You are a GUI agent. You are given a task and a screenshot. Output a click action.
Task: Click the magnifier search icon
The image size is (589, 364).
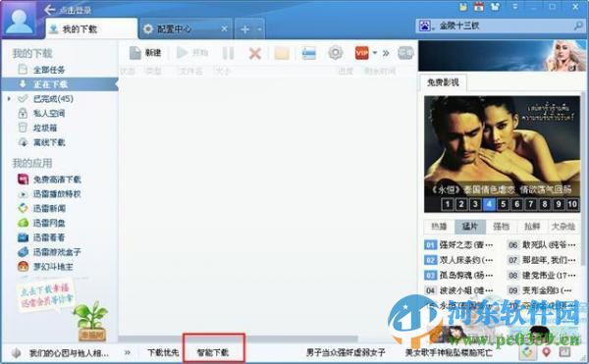pyautogui.click(x=578, y=26)
